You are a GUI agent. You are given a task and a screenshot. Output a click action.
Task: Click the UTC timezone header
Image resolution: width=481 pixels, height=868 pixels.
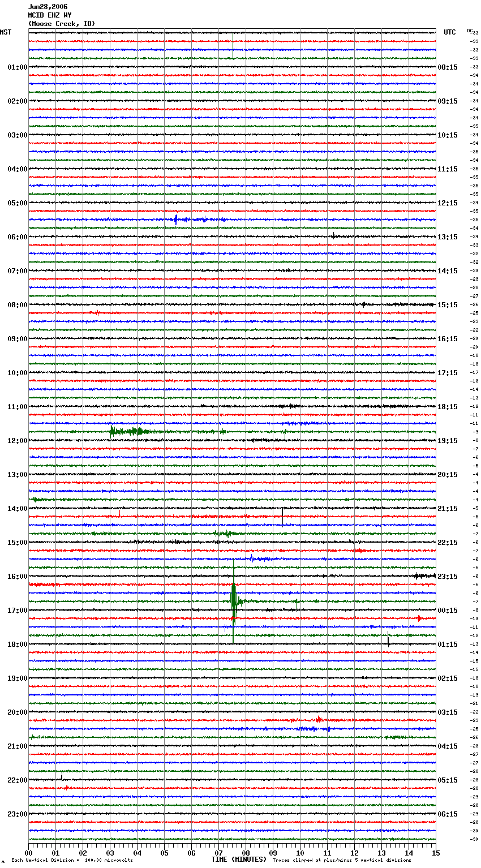450,32
